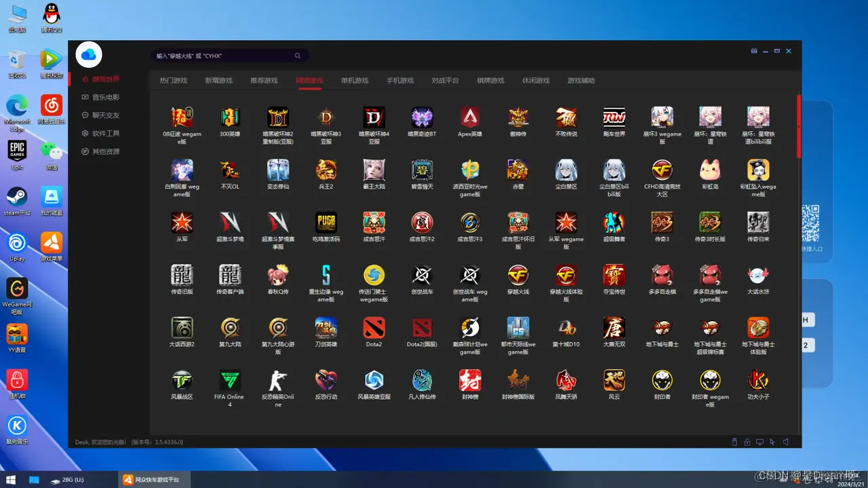This screenshot has height=488, width=868.
Task: Select the 单机游戏 tab
Action: (355, 81)
